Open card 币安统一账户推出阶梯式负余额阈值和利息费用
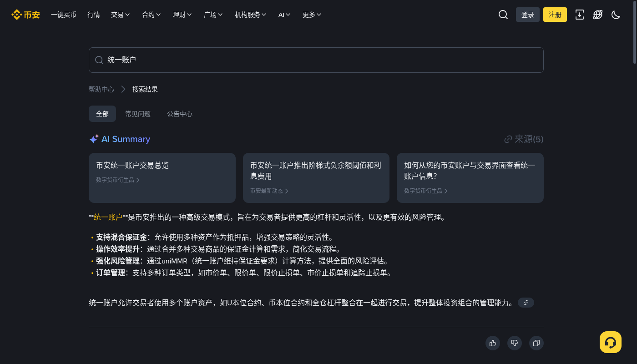 click(316, 178)
